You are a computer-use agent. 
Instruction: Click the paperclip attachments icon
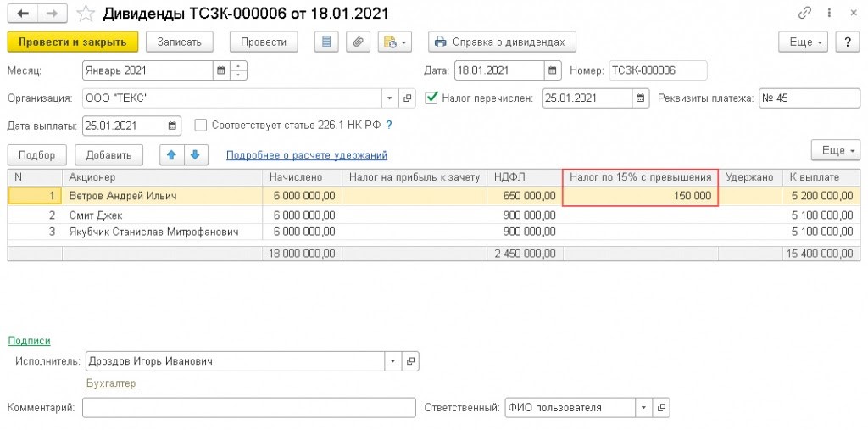(359, 42)
